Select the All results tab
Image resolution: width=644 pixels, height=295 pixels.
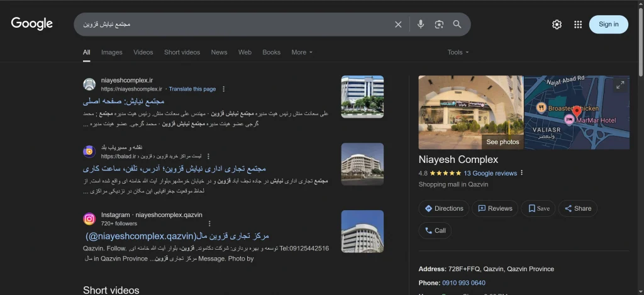point(86,53)
